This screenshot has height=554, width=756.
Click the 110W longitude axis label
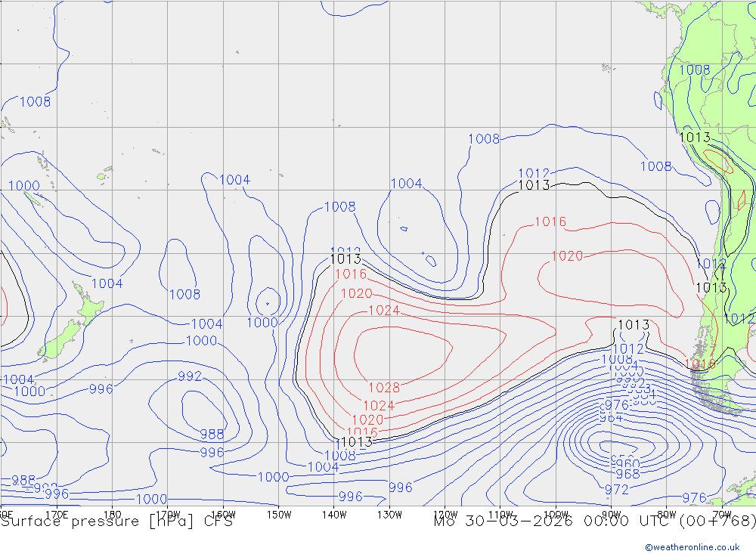coord(500,515)
